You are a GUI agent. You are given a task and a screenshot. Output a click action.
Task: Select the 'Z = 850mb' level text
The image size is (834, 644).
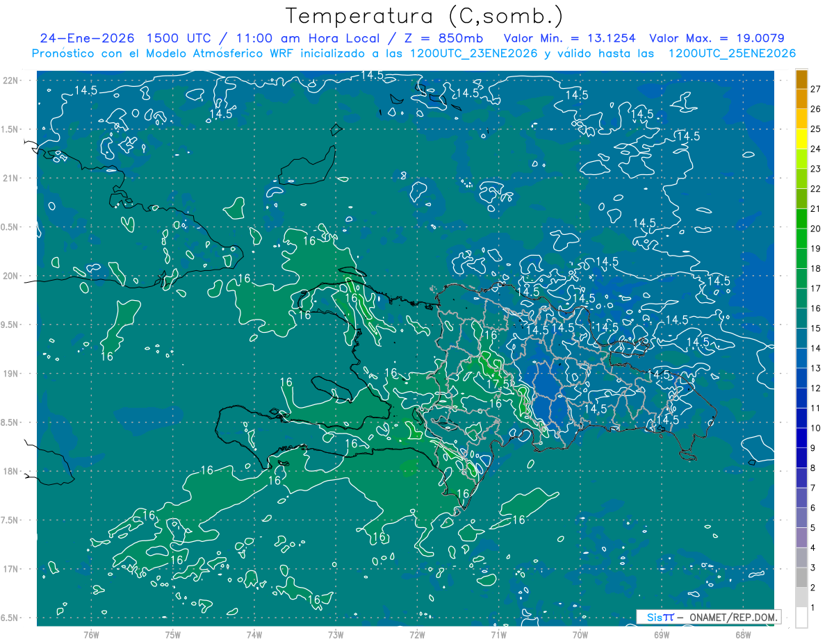443,38
